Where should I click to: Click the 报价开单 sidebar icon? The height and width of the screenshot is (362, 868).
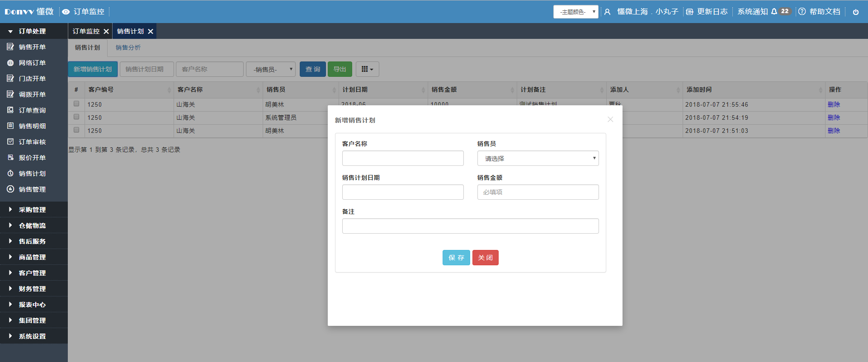point(10,157)
